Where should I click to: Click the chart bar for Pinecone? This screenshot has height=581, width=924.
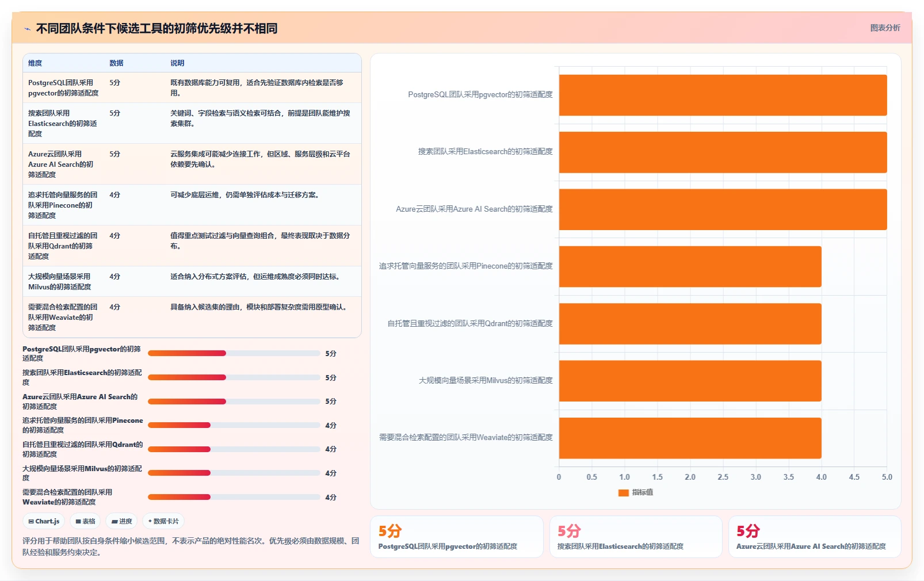point(690,266)
